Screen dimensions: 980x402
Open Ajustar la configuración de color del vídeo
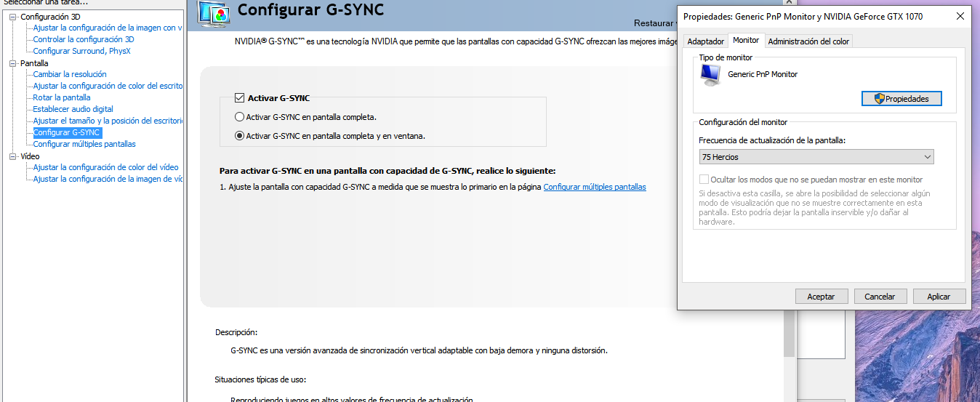(105, 167)
